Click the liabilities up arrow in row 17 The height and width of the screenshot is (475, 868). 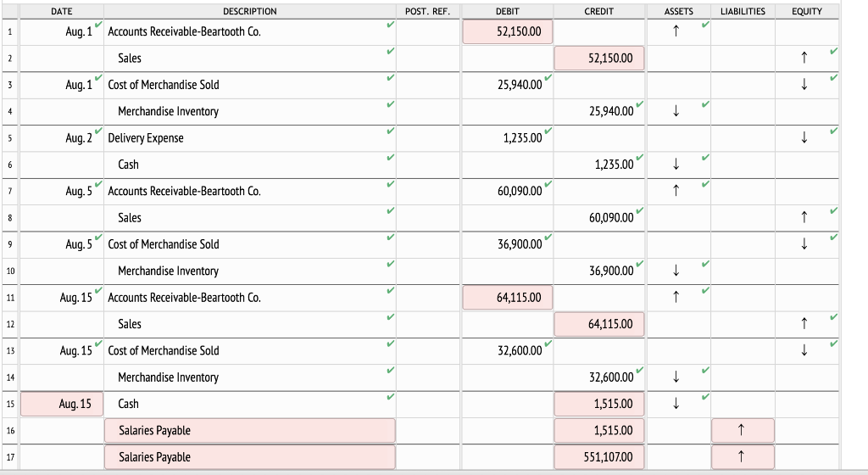coord(743,456)
